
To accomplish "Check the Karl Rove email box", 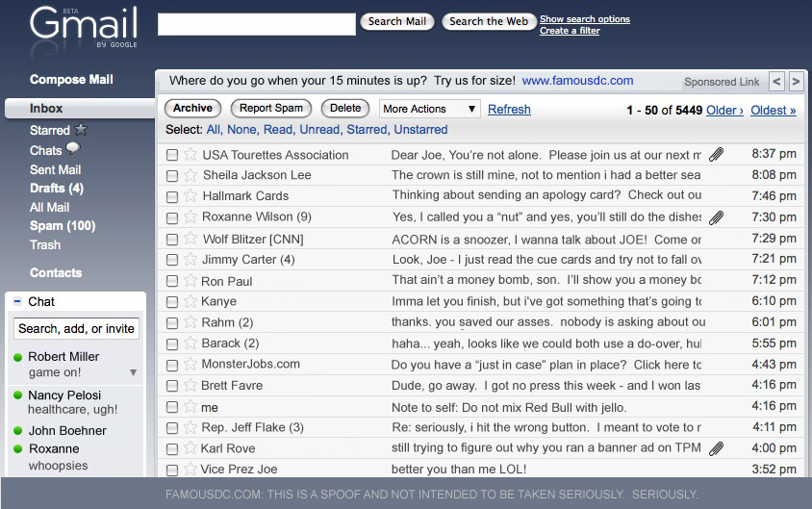I will (x=172, y=449).
